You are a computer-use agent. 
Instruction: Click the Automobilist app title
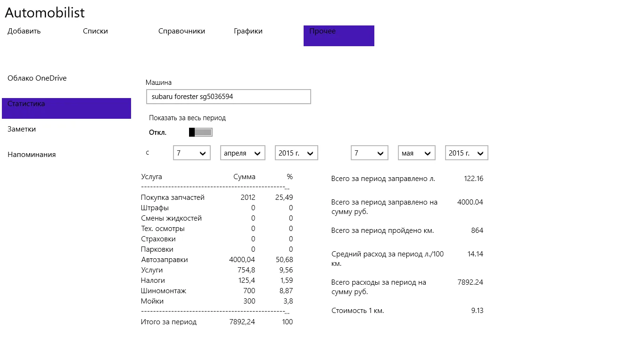coord(45,13)
